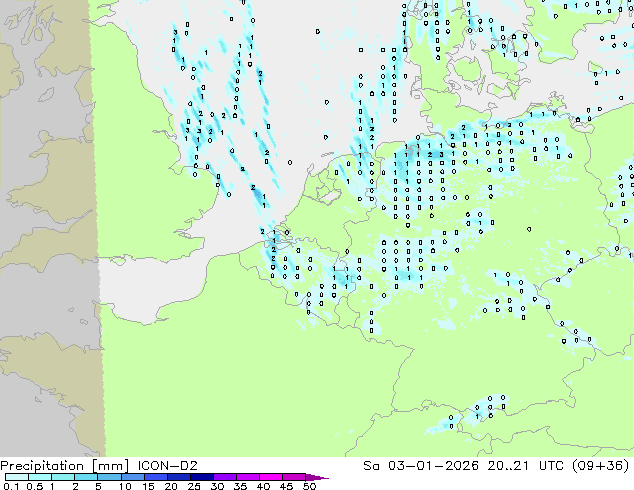This screenshot has width=634, height=490.
Task: Click the 25–30 mm dark blue swatch
Action: pos(201,477)
